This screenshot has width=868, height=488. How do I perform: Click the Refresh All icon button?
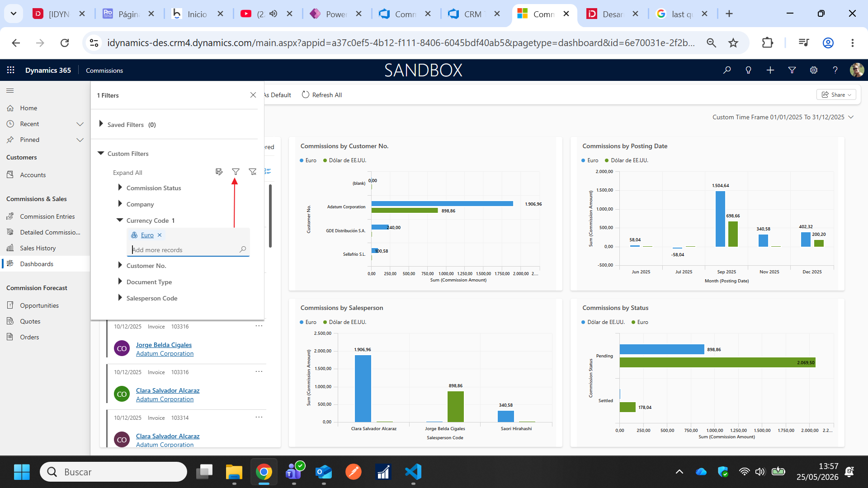306,95
